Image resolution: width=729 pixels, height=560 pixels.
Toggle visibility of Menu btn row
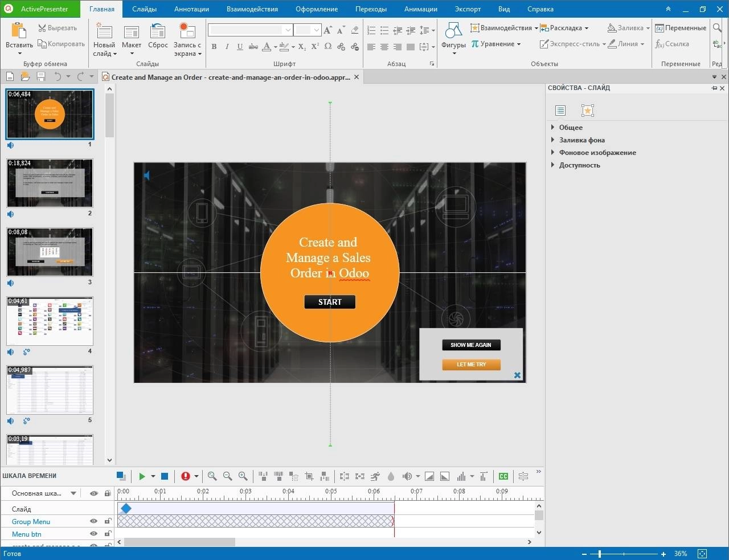[x=94, y=534]
